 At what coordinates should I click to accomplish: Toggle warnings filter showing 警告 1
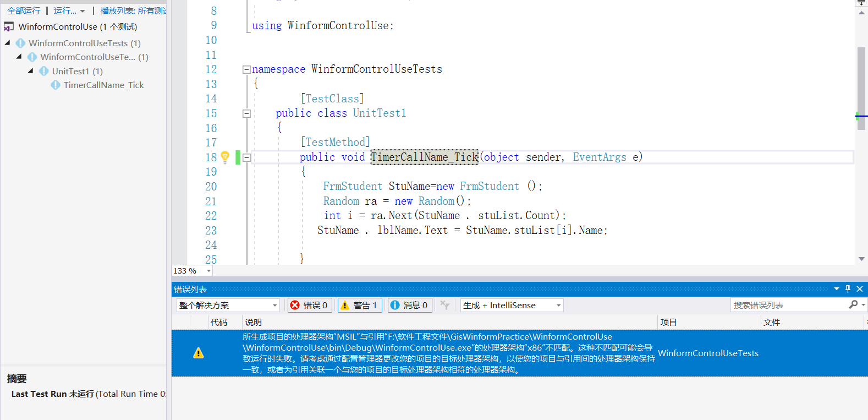(x=360, y=305)
